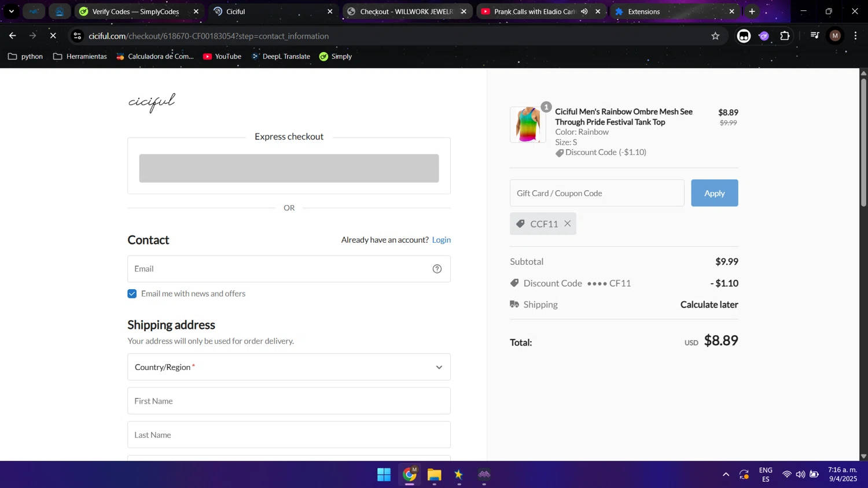Toggle Email me with news and offers
Screen dimensions: 868x488
(x=132, y=294)
